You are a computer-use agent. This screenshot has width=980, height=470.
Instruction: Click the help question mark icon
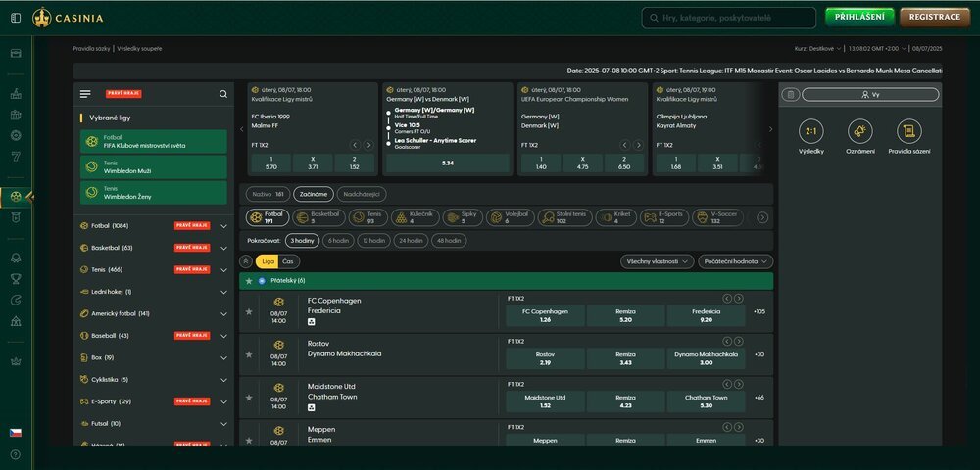coord(16,454)
